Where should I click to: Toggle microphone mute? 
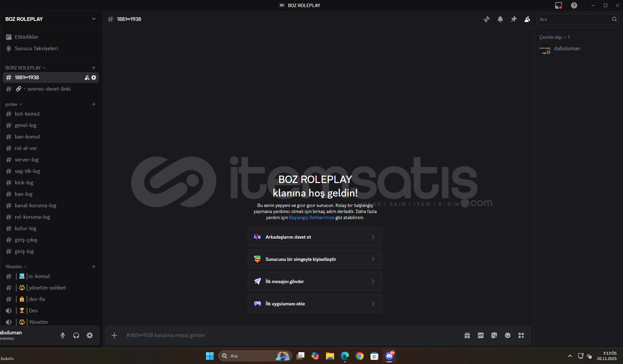point(63,335)
